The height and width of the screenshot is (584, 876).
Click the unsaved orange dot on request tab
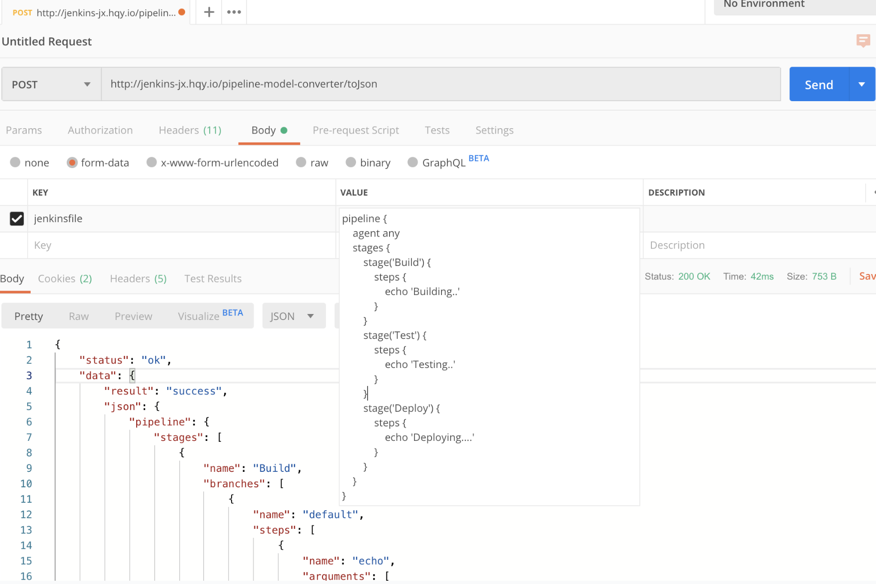[x=182, y=12]
